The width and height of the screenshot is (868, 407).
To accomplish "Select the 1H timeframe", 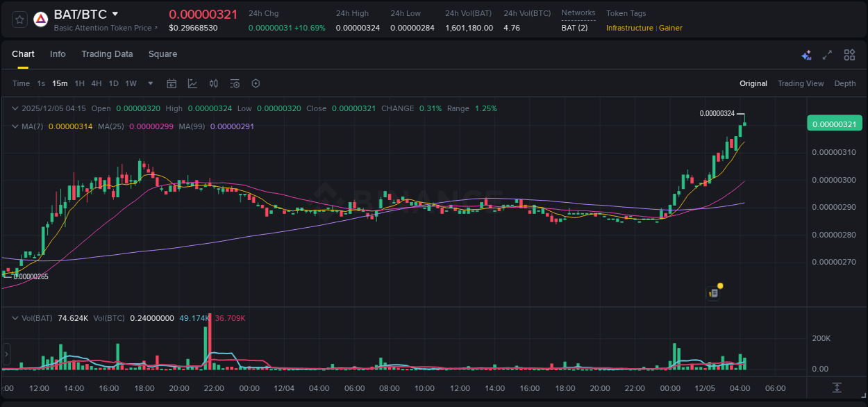I will [79, 83].
